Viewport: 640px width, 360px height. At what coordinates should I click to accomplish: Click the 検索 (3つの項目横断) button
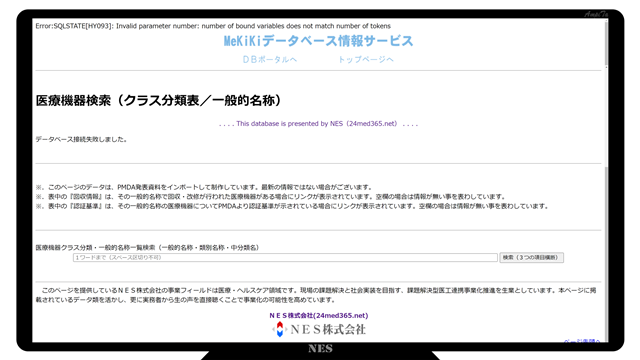pyautogui.click(x=531, y=258)
